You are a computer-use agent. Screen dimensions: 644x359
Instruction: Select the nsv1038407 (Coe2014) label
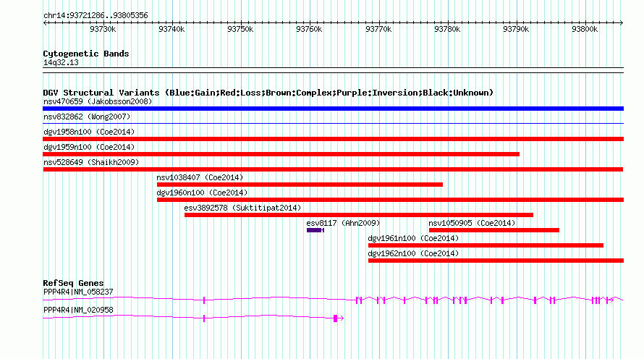[x=200, y=177]
